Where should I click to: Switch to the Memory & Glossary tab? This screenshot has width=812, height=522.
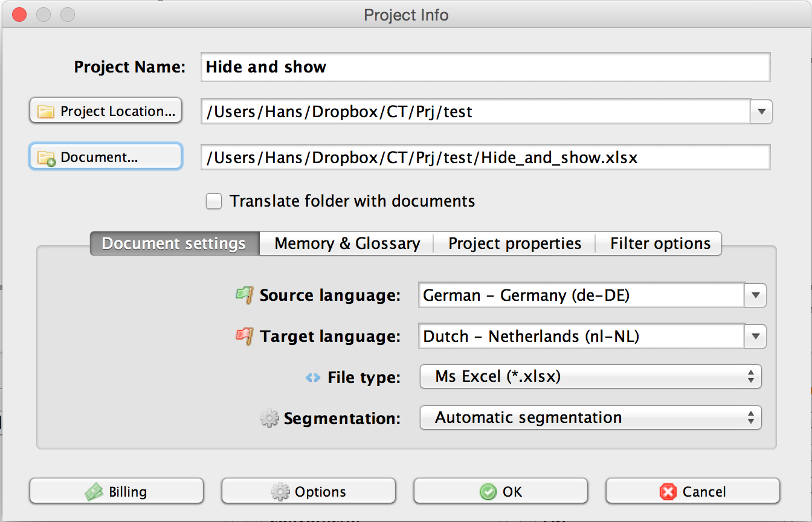(347, 243)
